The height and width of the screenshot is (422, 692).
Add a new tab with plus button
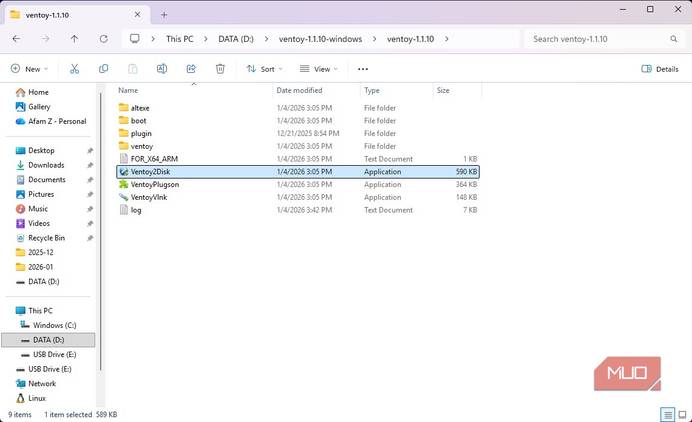[164, 15]
